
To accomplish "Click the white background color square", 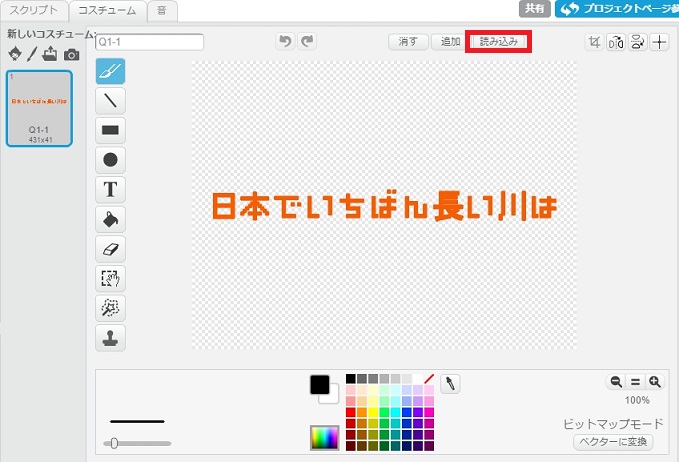I will pyautogui.click(x=333, y=397).
